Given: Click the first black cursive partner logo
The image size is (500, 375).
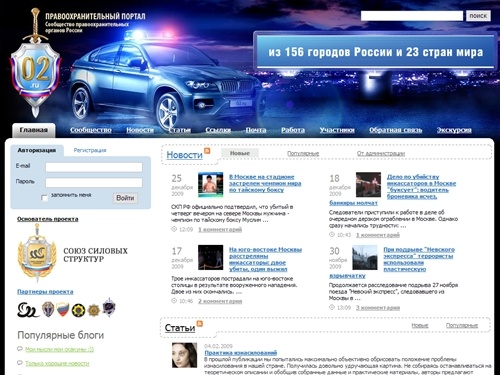Looking at the screenshot, I should (28, 309).
